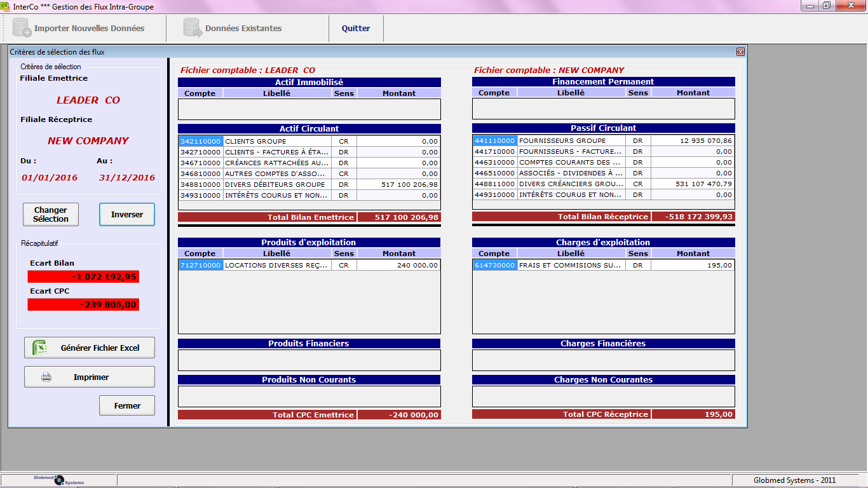This screenshot has height=488, width=868.
Task: Click the red Ecart Bilan value
Action: tap(83, 277)
